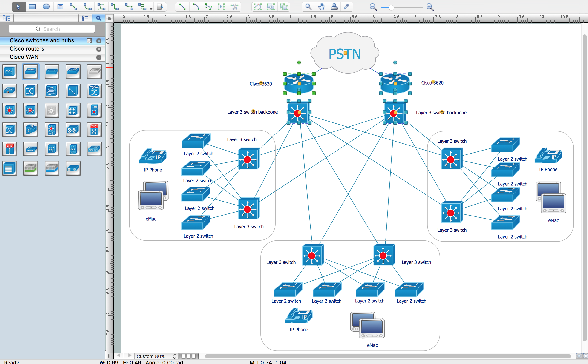
Task: Click the zoom in magnifier
Action: pos(430,7)
